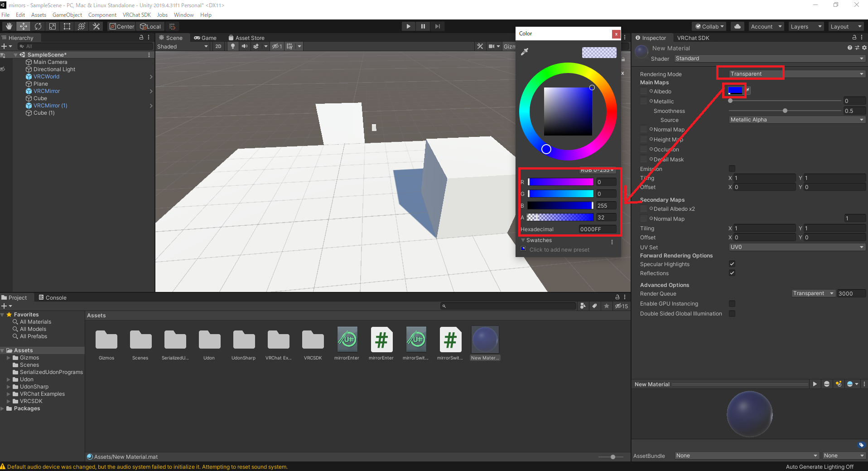Screen dimensions: 868x471
Task: Open the Account dropdown
Action: (766, 26)
